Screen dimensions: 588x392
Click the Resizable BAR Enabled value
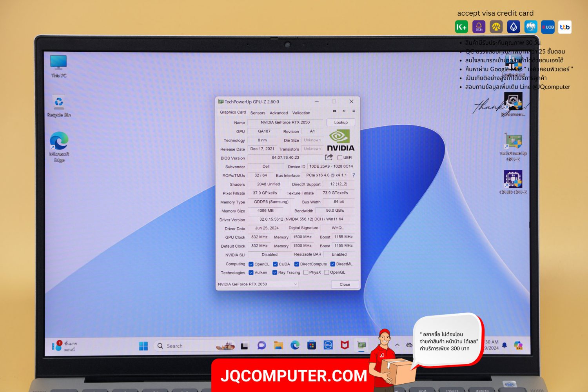[x=339, y=254]
